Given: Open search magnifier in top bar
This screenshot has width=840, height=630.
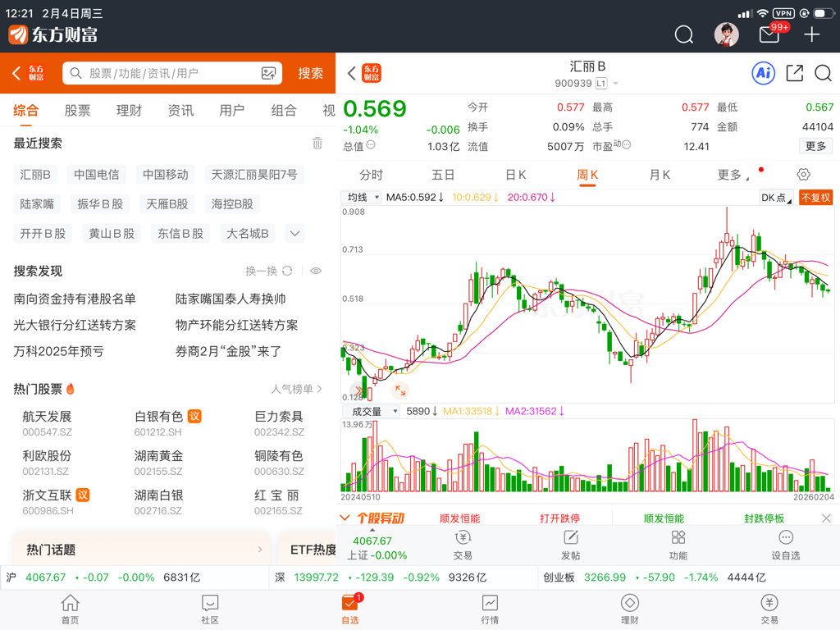Looking at the screenshot, I should [x=683, y=34].
